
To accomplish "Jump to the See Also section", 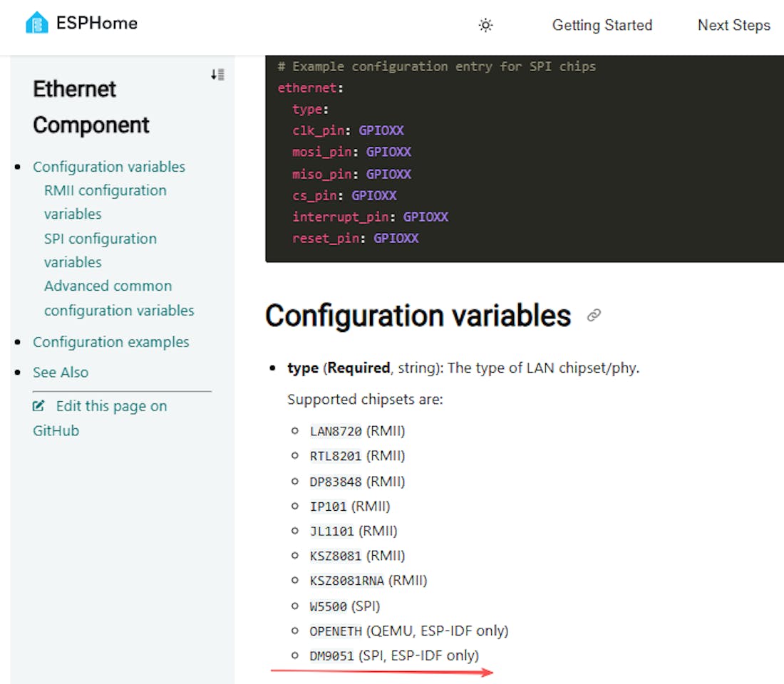I will pyautogui.click(x=61, y=372).
